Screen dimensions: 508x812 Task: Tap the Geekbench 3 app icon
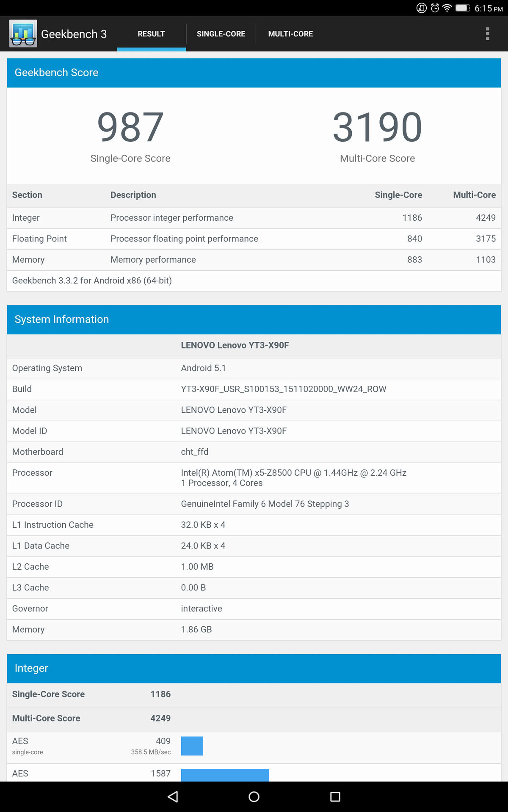click(x=23, y=34)
